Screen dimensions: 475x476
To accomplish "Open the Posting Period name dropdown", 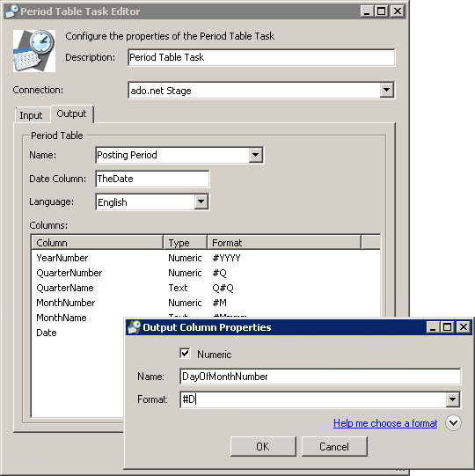I will 256,155.
